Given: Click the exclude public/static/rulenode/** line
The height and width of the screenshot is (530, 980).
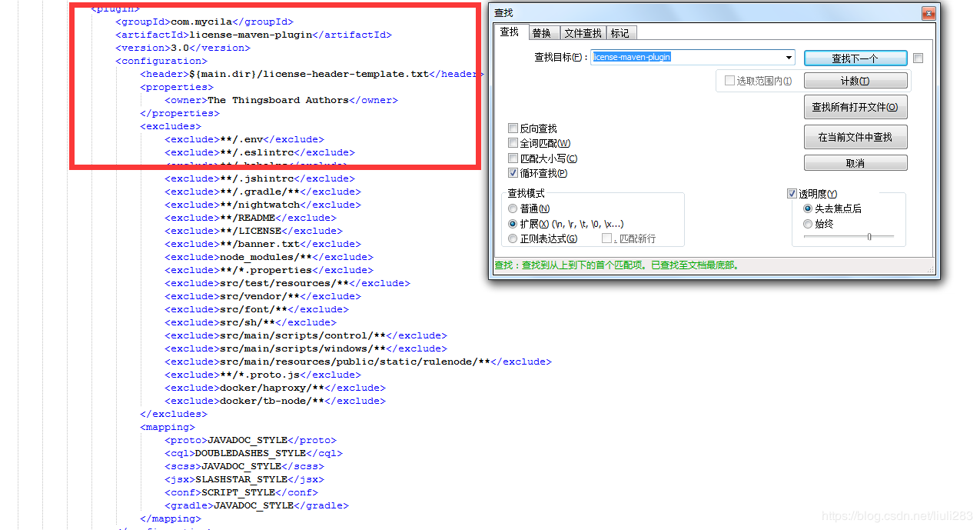Looking at the screenshot, I should tap(358, 362).
